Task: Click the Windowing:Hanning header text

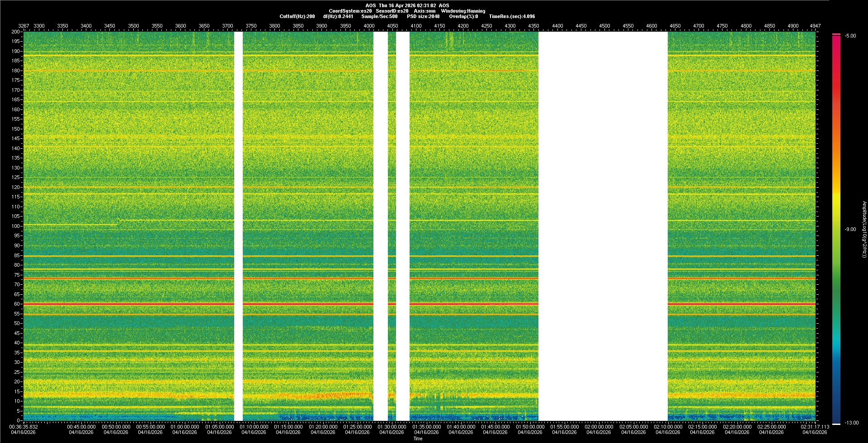Action: [463, 11]
